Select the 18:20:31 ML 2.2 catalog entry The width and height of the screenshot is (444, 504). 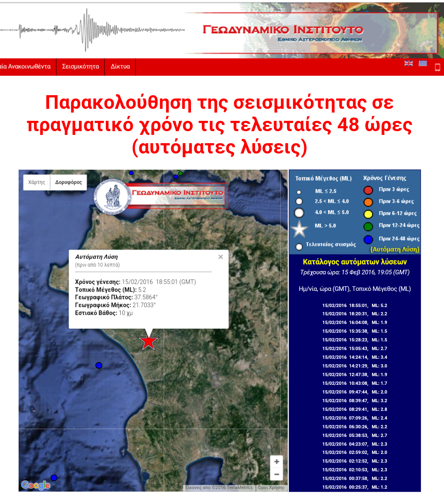click(355, 314)
